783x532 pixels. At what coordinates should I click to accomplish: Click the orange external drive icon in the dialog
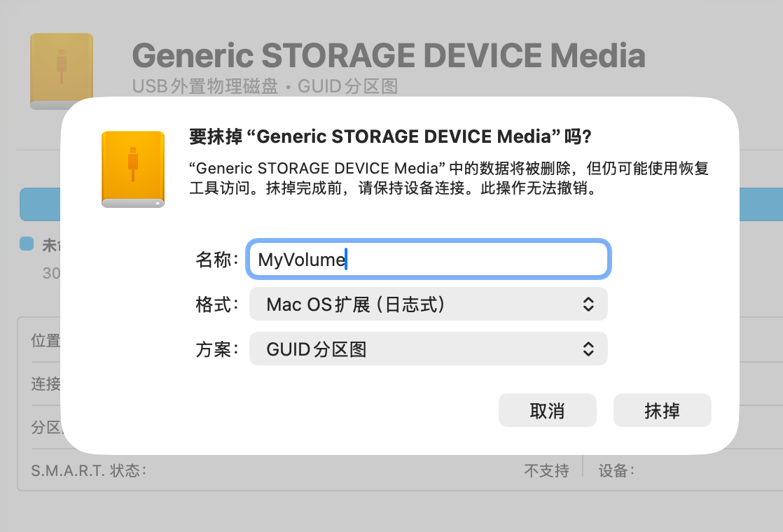click(x=133, y=169)
